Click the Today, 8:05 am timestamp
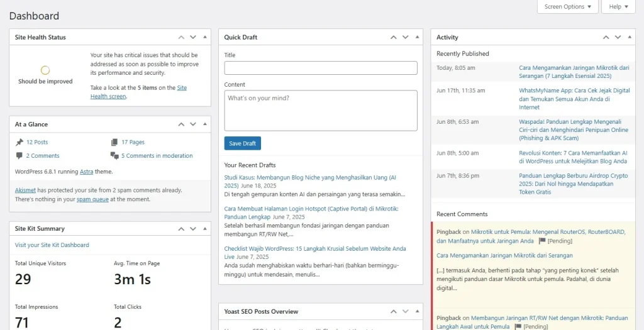 [x=455, y=68]
